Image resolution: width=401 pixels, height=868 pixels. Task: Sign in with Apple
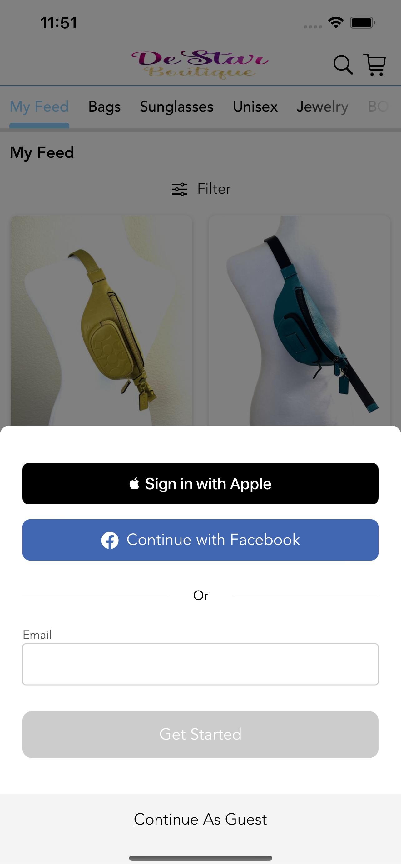pos(200,484)
